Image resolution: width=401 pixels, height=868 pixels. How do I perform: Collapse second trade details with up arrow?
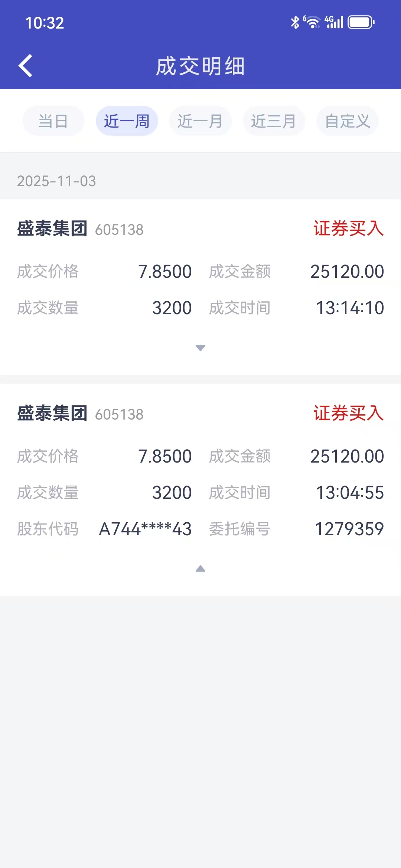click(x=200, y=568)
